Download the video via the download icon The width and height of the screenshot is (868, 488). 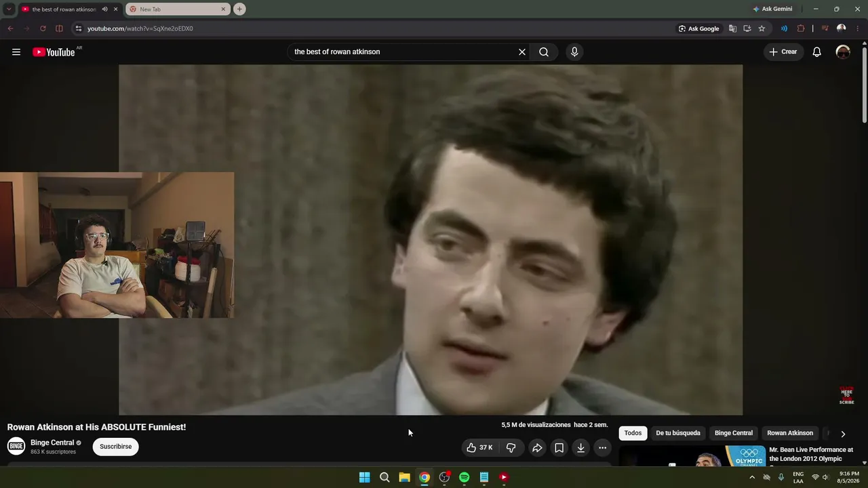tap(580, 447)
